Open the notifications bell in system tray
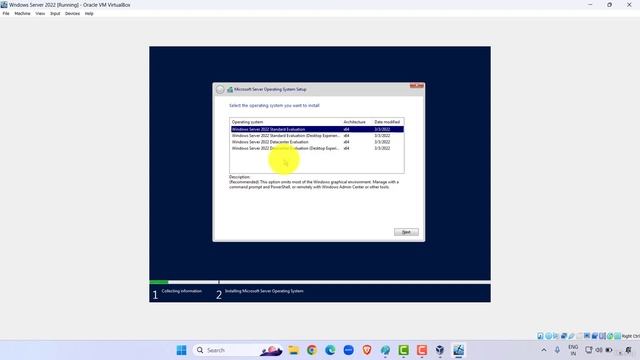The image size is (640, 360). pyautogui.click(x=628, y=350)
